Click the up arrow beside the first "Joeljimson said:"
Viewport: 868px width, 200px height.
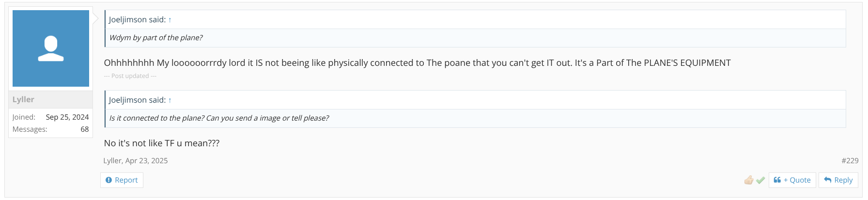[170, 20]
